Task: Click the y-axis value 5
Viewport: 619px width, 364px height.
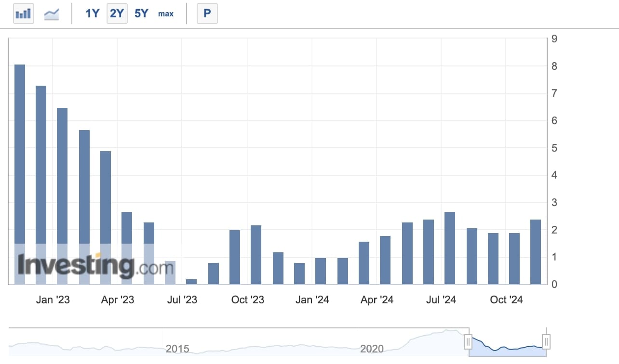Action: [554, 148]
